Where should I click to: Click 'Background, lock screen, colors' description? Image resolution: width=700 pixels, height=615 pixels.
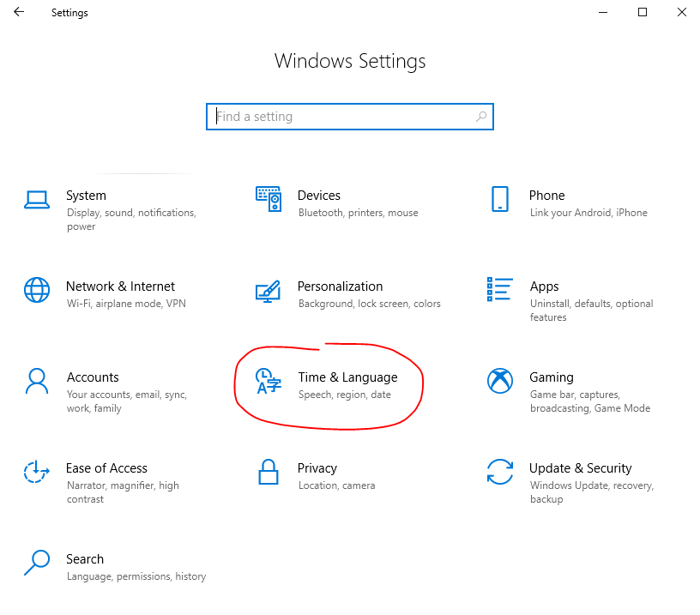point(370,304)
